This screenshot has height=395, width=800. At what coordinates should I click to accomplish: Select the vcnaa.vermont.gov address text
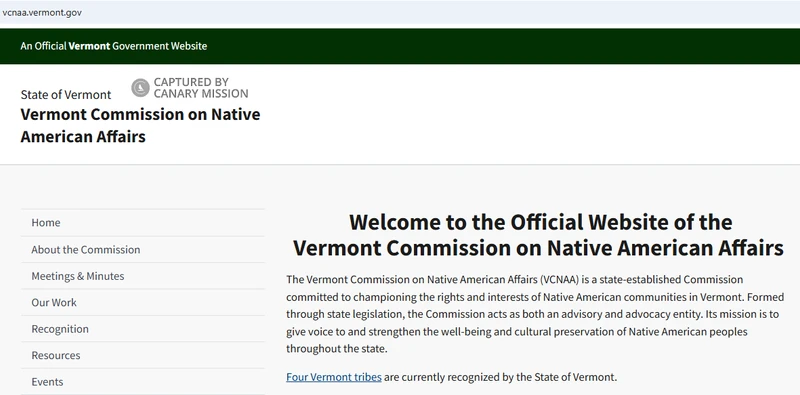[x=42, y=12]
